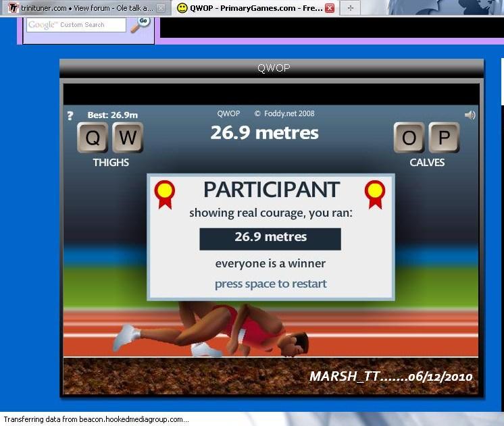Click the fallen runner character
Screen dimensions: 504x426
coord(211,331)
